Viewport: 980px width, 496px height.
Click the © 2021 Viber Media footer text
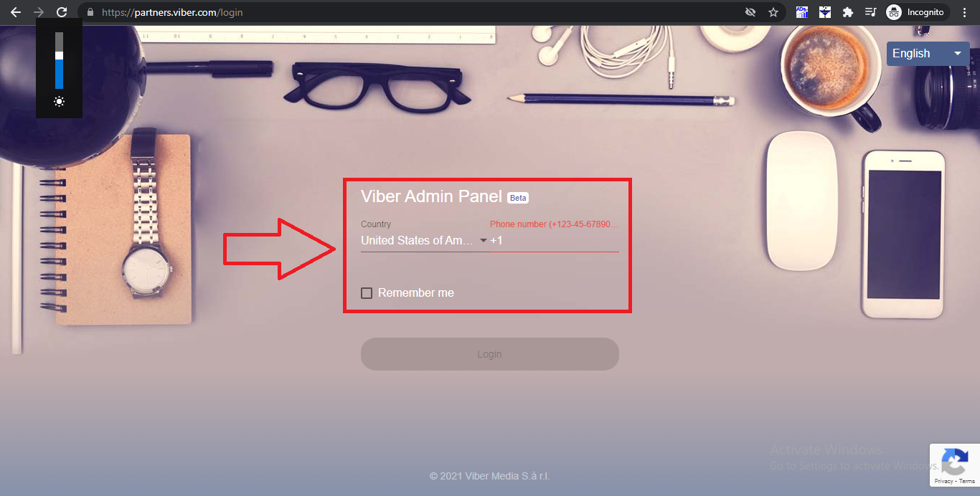pos(490,476)
